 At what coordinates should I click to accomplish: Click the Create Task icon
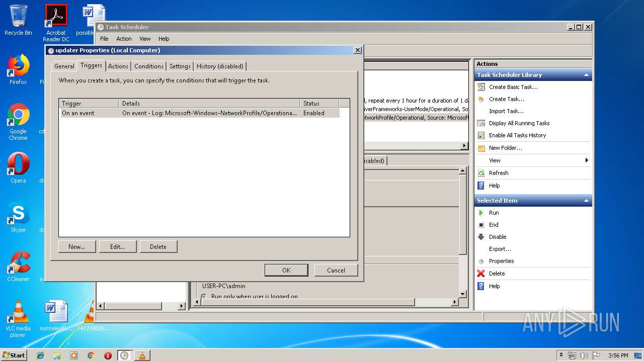tap(481, 99)
